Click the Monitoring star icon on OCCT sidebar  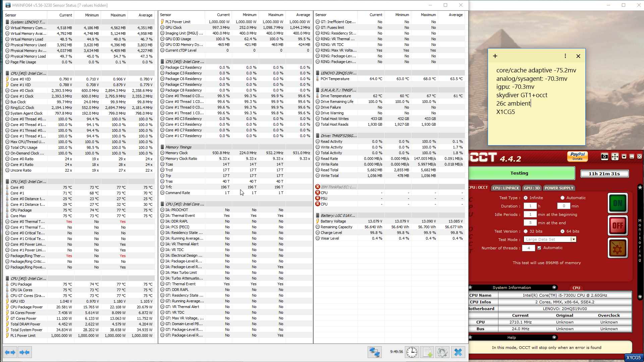pos(640,187)
